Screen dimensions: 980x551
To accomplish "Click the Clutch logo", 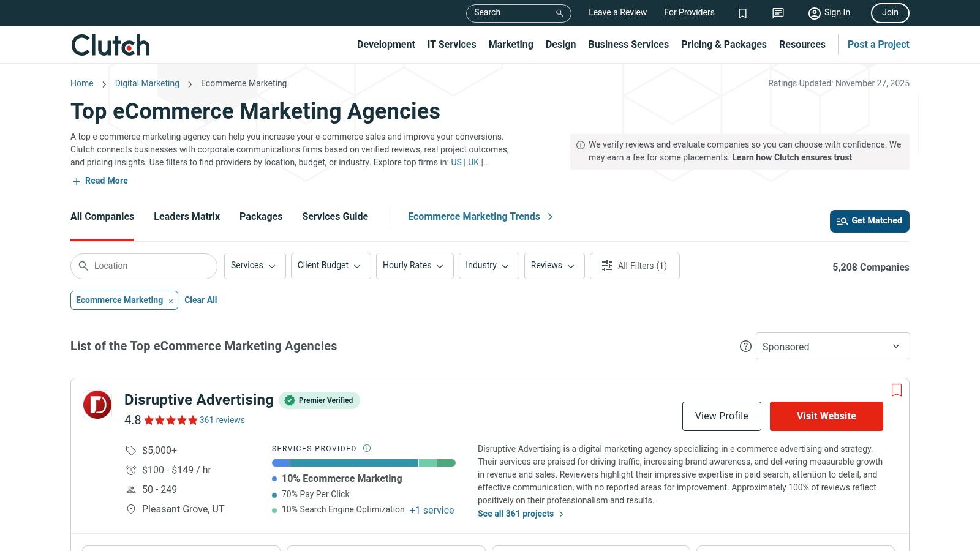I will coord(110,44).
